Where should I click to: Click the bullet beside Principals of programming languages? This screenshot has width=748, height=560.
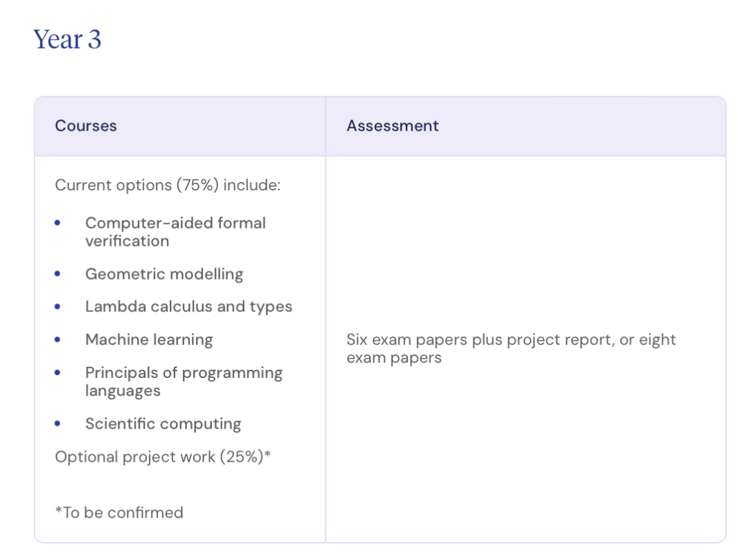(57, 373)
